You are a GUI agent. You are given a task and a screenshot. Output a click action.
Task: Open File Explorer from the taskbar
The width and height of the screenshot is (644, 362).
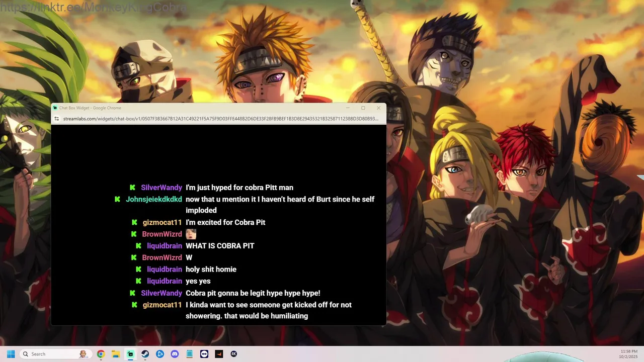click(x=115, y=354)
